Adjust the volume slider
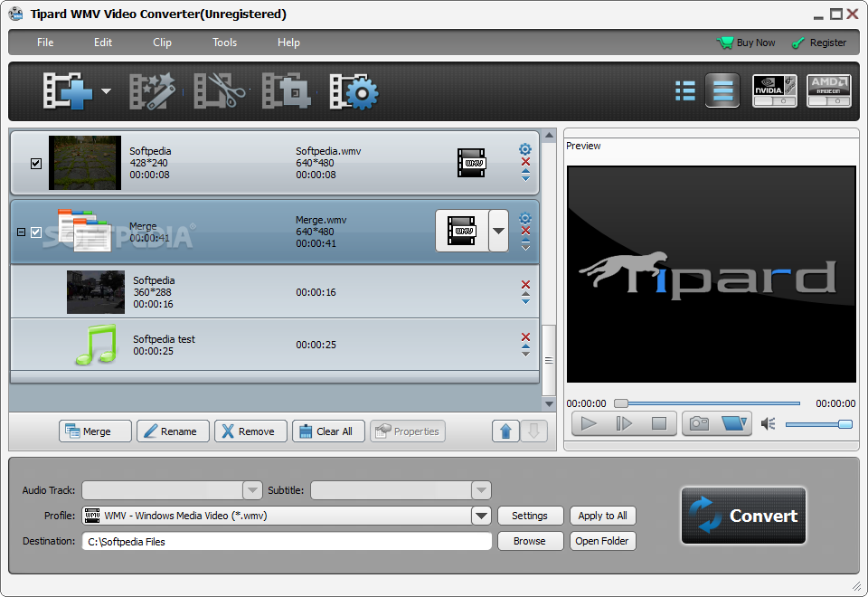Screen dimensions: 868x597 pos(819,425)
